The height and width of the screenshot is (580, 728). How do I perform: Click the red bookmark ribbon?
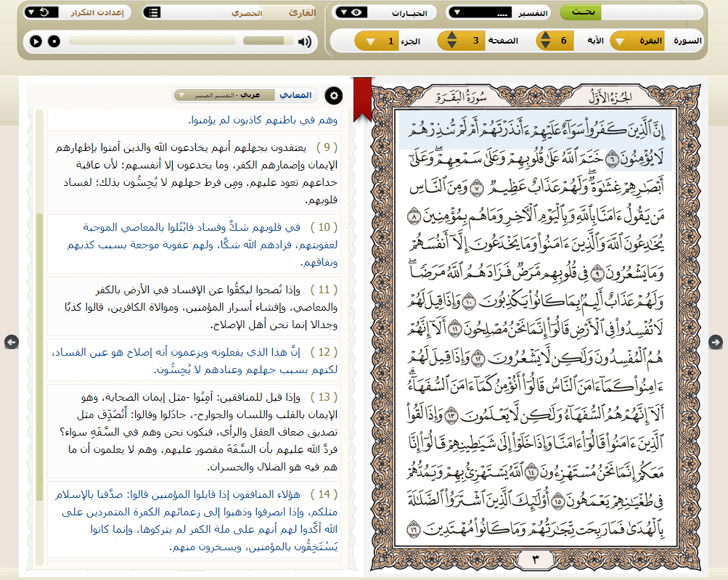363,99
